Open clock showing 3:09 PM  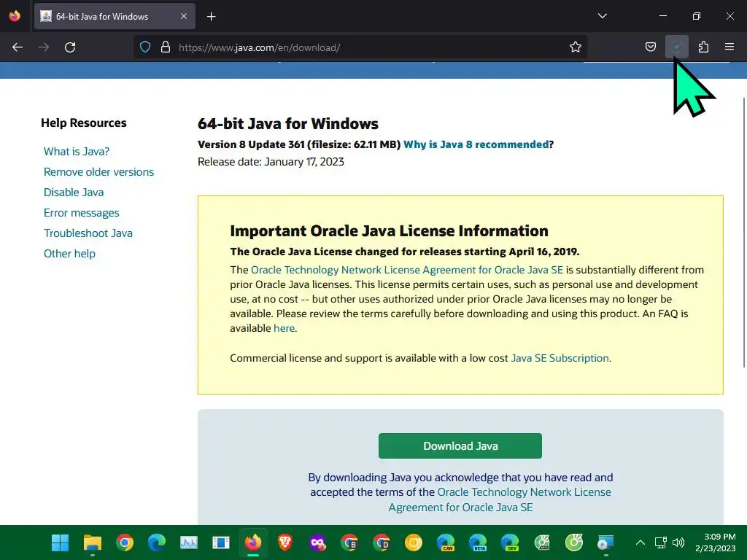coord(715,542)
